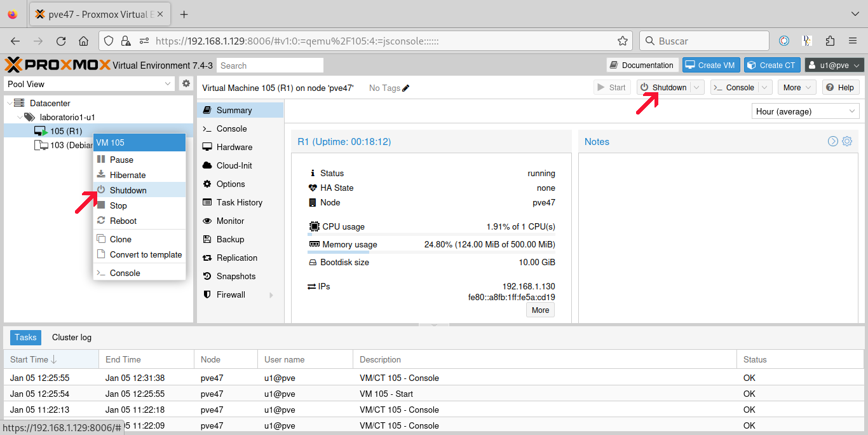This screenshot has height=435, width=868.
Task: Choose Clone in the VM 105 context menu
Action: [139, 239]
